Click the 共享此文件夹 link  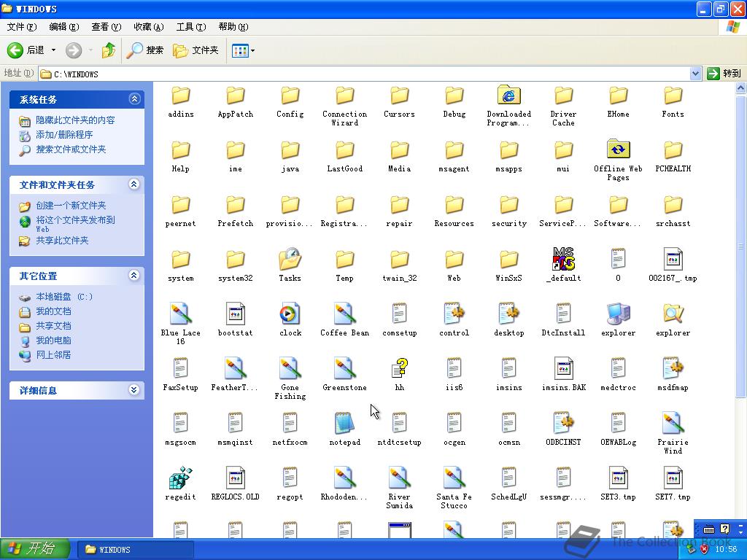(x=63, y=241)
